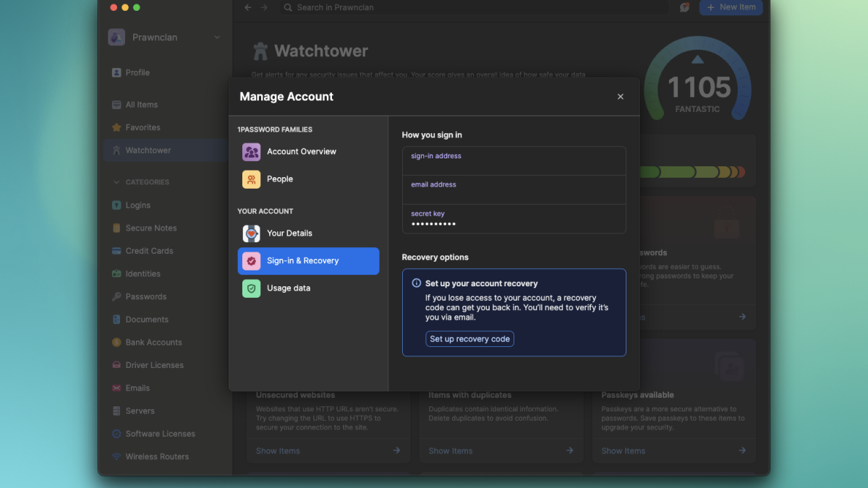Select the email address field
The image size is (868, 488).
(514, 190)
